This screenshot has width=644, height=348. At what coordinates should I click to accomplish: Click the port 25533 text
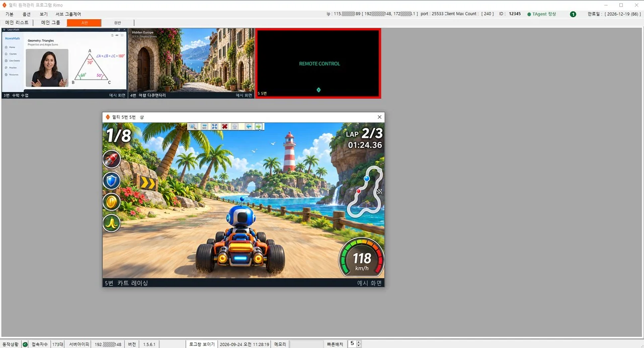point(432,14)
